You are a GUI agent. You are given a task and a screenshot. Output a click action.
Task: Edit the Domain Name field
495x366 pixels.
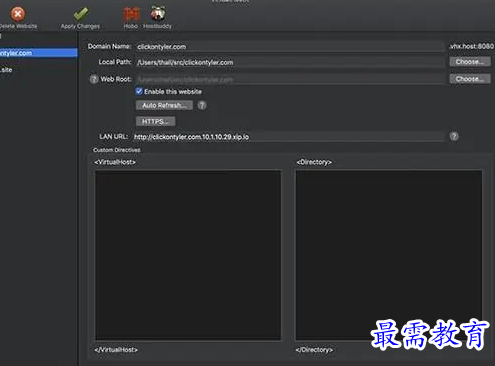coord(290,47)
